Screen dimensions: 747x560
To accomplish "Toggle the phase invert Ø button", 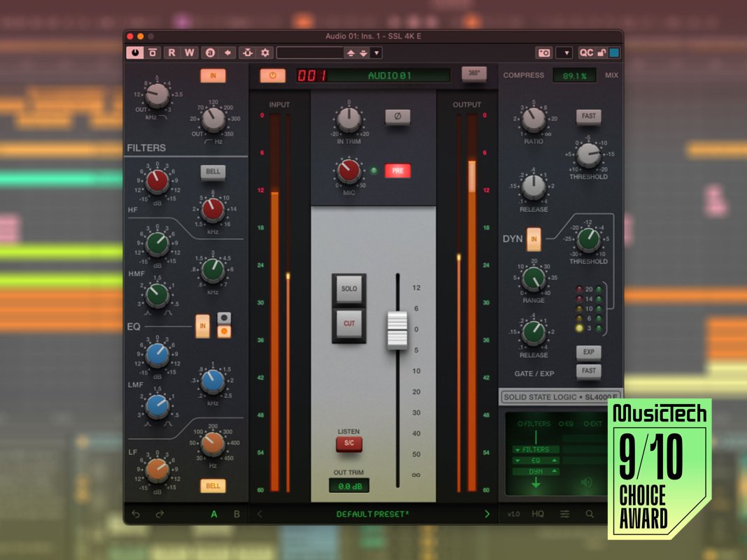I will coord(399,117).
